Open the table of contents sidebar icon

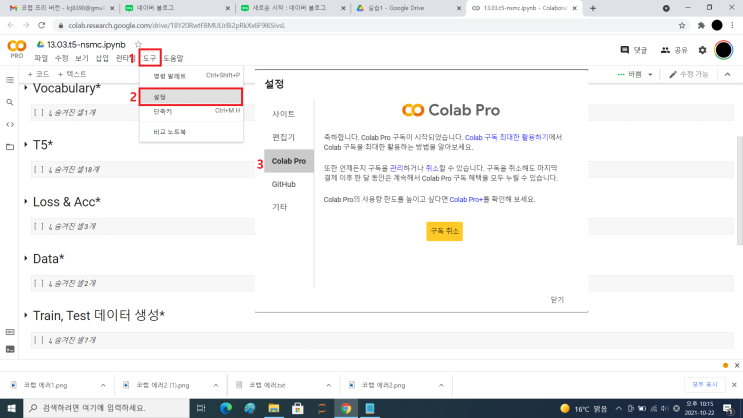pos(10,80)
